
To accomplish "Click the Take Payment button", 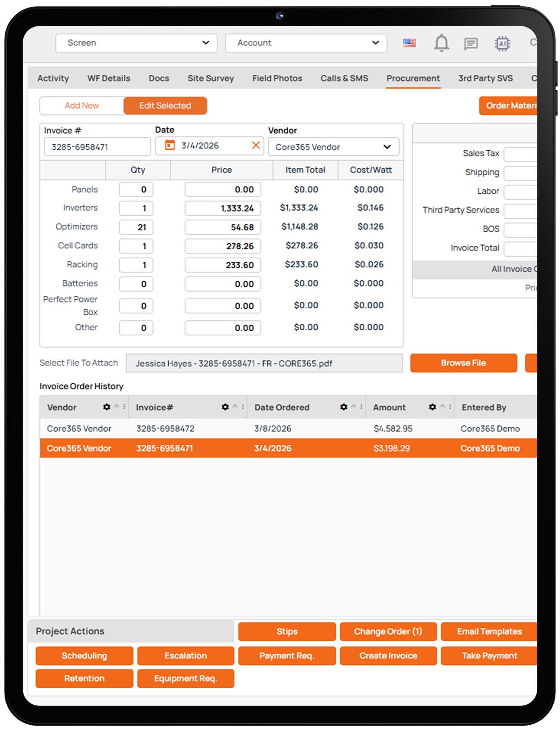I will pyautogui.click(x=489, y=656).
